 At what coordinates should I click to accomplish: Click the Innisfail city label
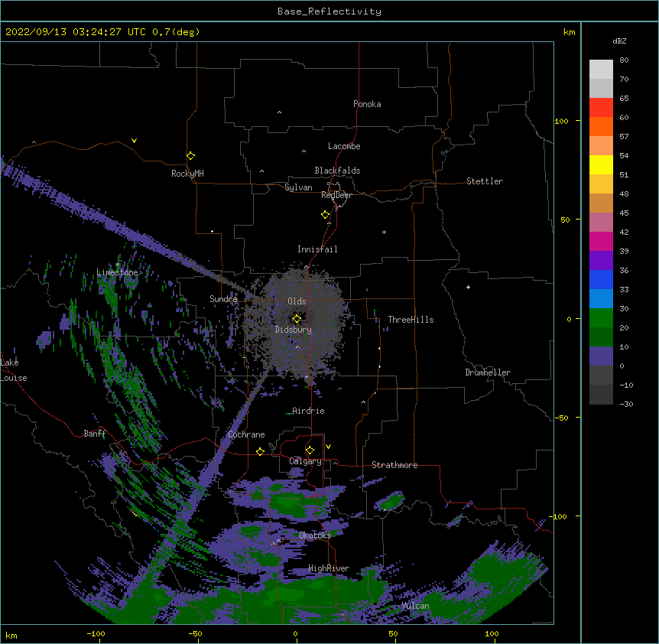tap(317, 249)
